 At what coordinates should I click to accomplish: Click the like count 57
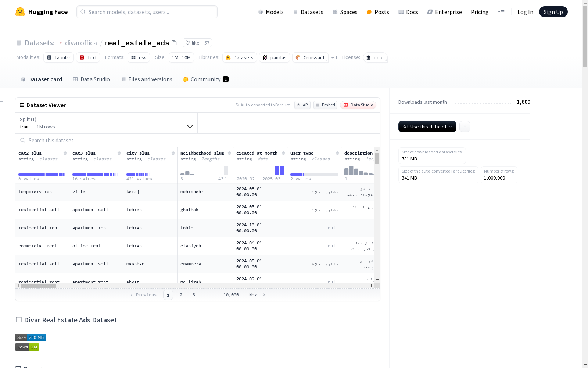click(207, 43)
